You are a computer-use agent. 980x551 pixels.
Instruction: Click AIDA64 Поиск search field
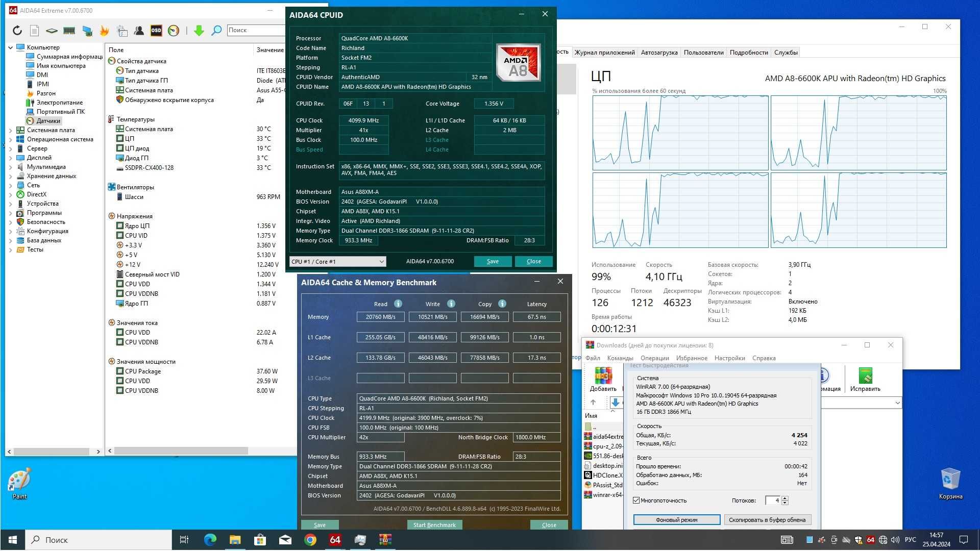click(x=255, y=30)
